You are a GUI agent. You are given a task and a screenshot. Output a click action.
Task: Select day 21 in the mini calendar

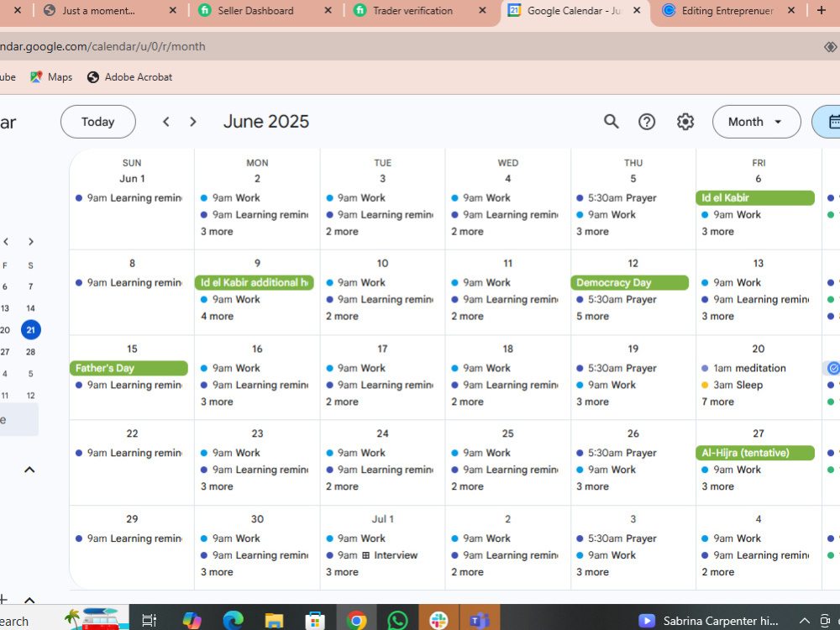(x=30, y=330)
